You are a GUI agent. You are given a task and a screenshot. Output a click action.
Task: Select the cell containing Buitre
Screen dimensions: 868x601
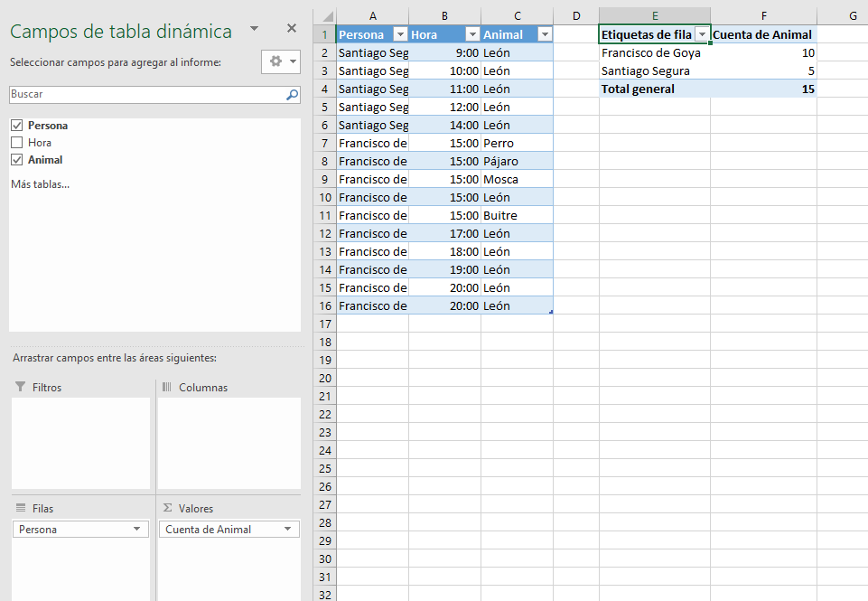click(x=517, y=215)
